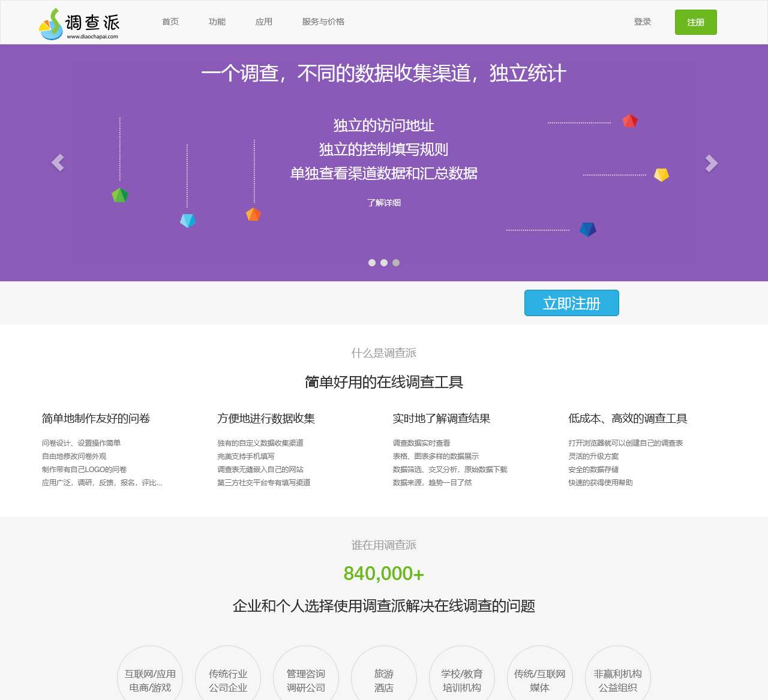
Task: Click the blue 立即注册 button
Action: (572, 303)
